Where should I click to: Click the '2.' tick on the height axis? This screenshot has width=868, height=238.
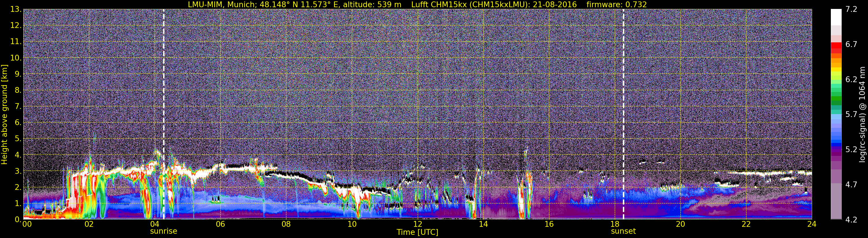(18, 188)
